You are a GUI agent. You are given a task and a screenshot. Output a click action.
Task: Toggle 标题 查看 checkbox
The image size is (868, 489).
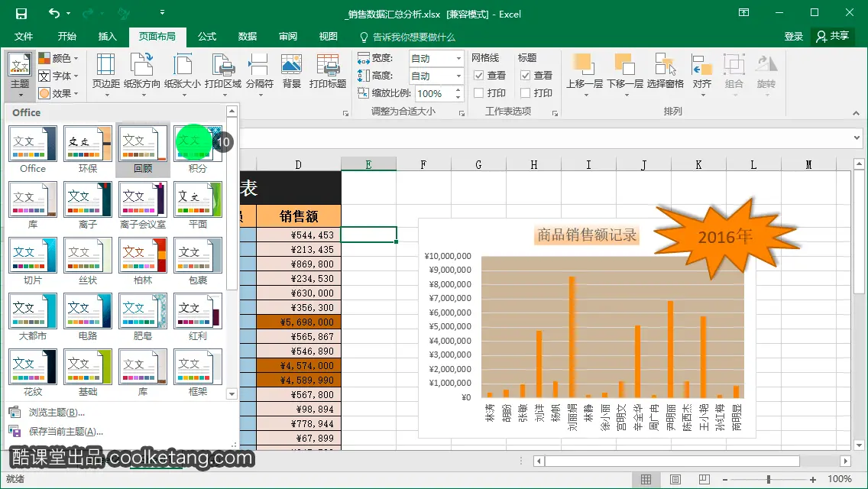pos(526,76)
